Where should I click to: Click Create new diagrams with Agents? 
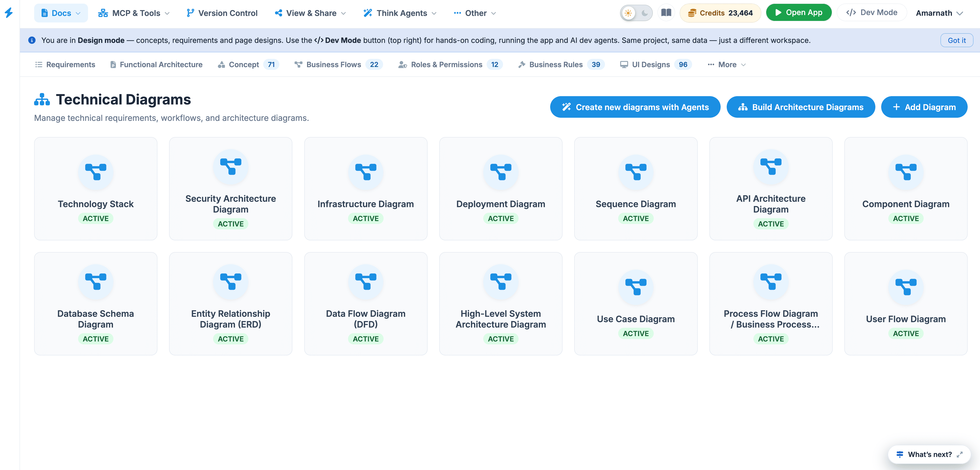635,107
